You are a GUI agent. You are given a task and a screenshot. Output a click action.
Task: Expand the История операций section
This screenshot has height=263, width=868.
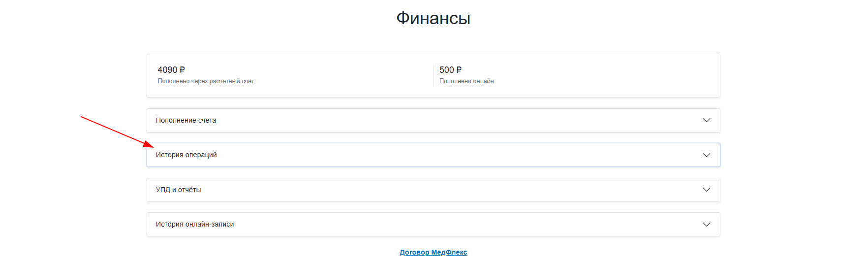433,155
